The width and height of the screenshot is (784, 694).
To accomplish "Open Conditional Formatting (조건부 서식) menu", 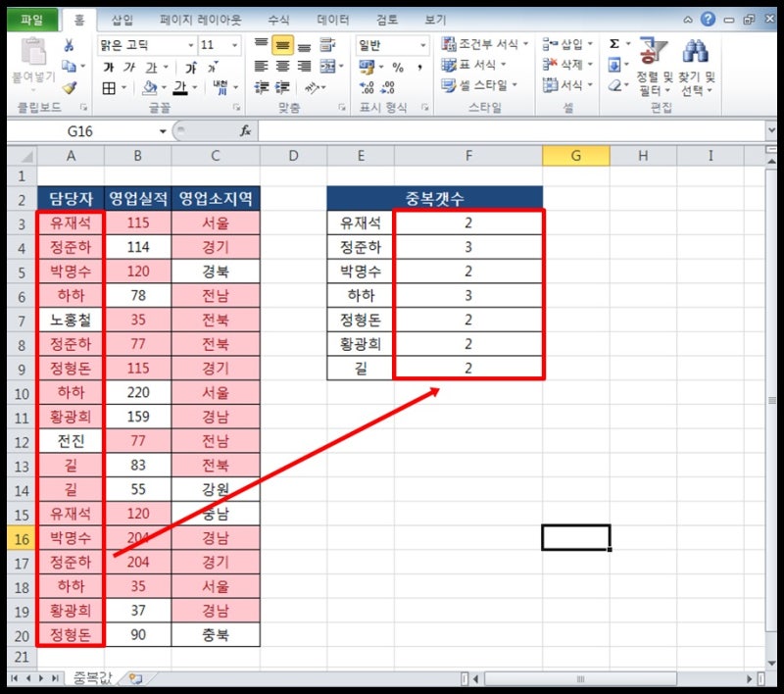I will 484,44.
